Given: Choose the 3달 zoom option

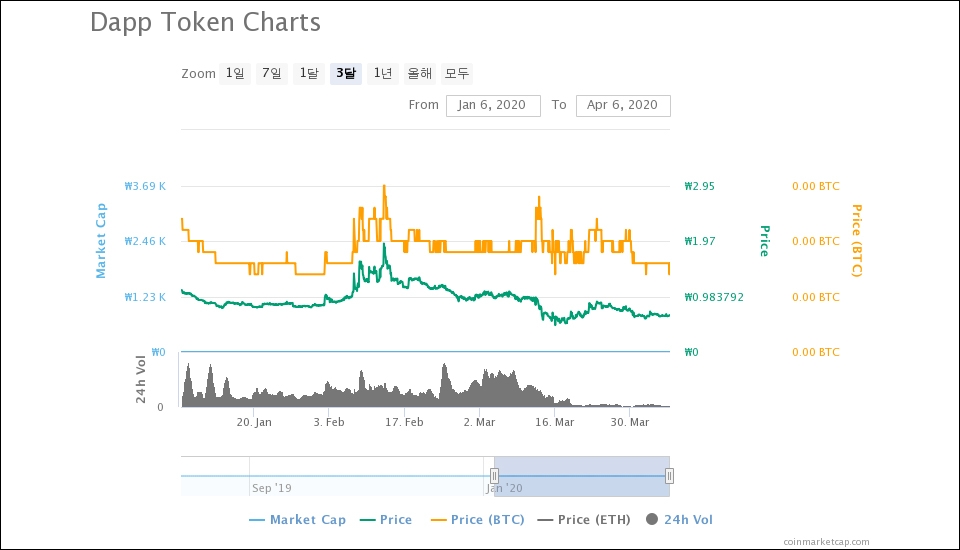Looking at the screenshot, I should tap(346, 73).
